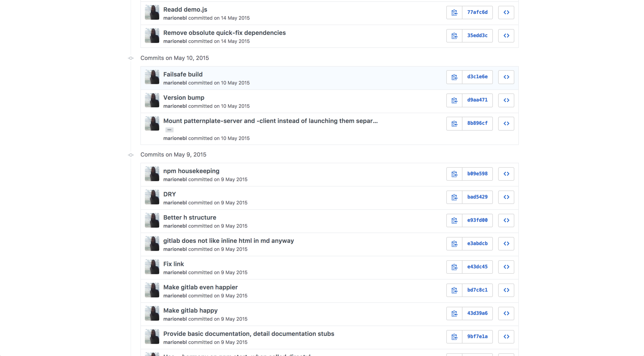Open commit hash e93fd00

[x=477, y=220]
